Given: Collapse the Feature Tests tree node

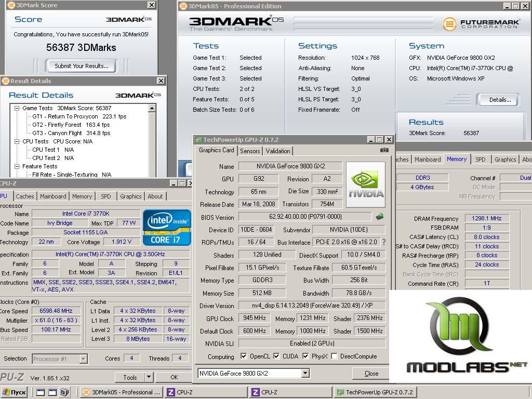Looking at the screenshot, I should (17, 166).
